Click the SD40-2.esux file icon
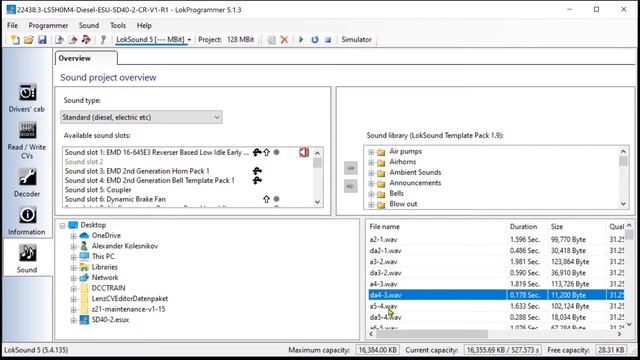Image resolution: width=640 pixels, height=360 pixels. (x=84, y=320)
